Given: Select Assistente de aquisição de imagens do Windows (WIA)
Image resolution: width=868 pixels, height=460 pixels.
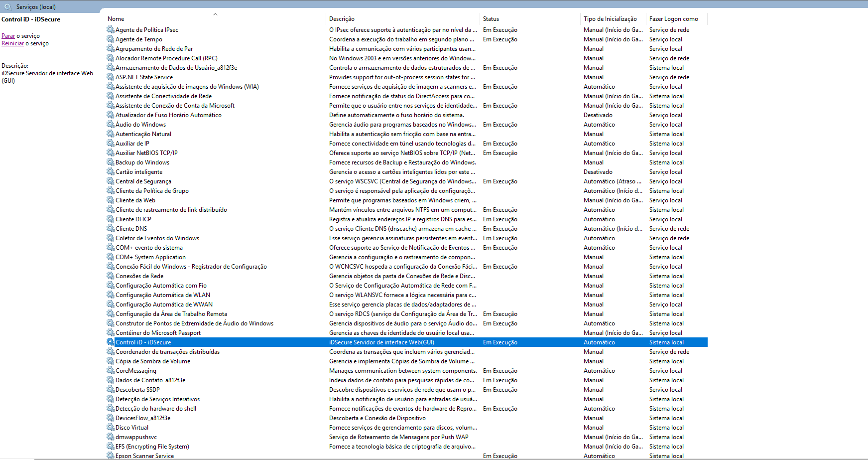Looking at the screenshot, I should point(187,87).
